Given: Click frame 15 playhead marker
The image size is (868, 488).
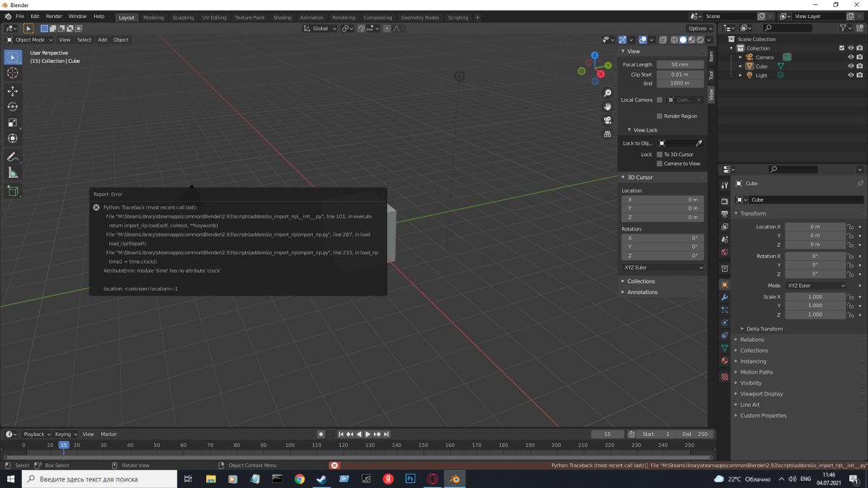Looking at the screenshot, I should coord(64,445).
